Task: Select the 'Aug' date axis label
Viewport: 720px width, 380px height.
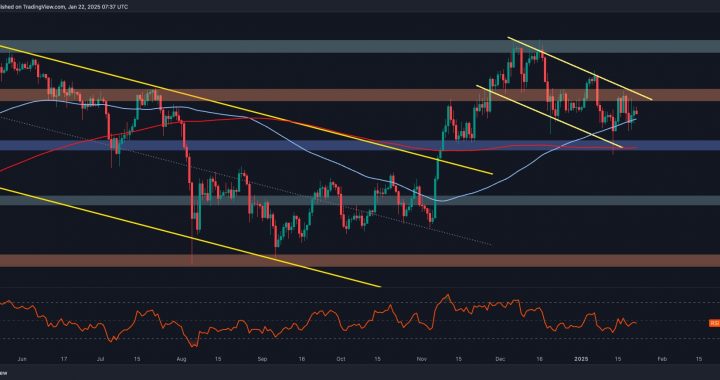Action: [181, 358]
